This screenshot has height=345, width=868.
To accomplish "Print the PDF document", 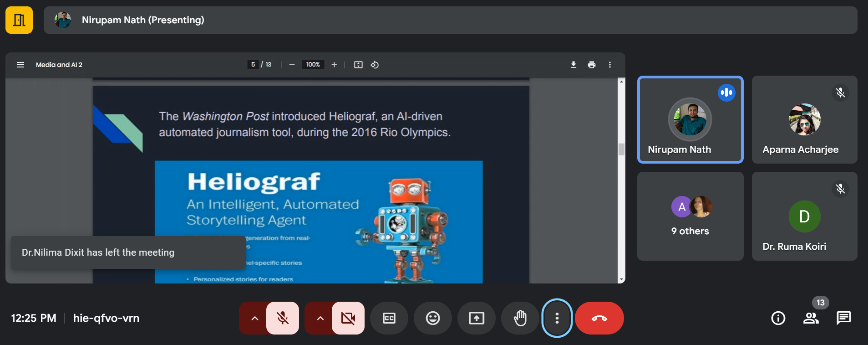I will click(592, 65).
